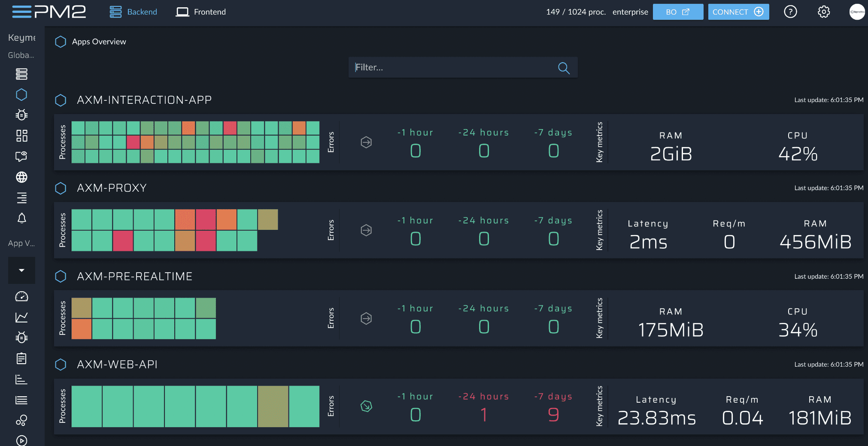Select the orange process block in AXM-PRE-REALTIME
The height and width of the screenshot is (446, 868).
[x=82, y=329]
